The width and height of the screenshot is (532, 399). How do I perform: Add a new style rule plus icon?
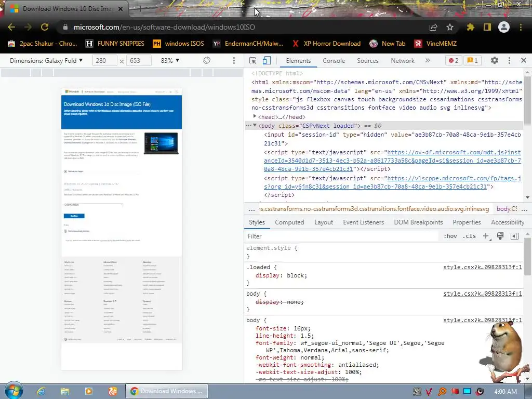[486, 236]
